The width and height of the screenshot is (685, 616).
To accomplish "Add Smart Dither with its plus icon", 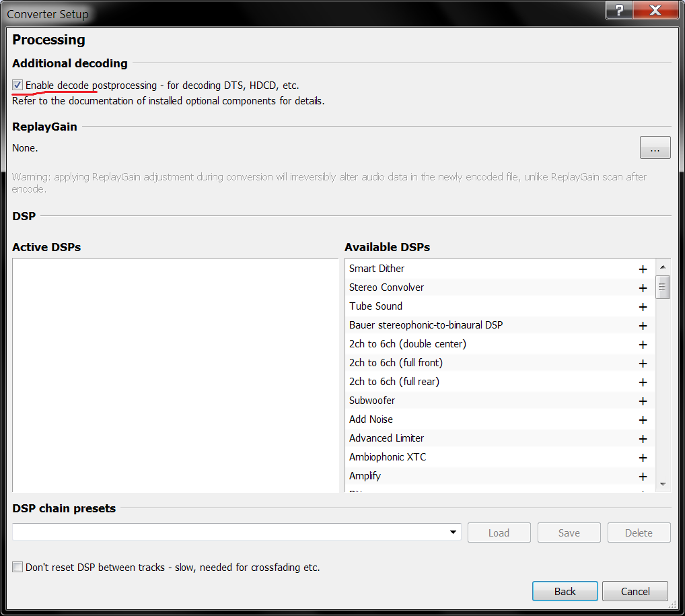I will [643, 269].
